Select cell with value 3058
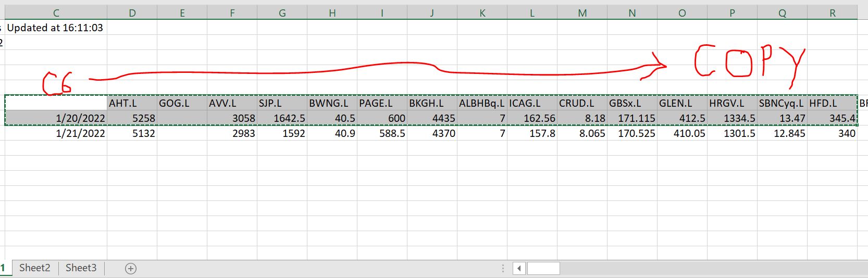The image size is (868, 278). pos(232,118)
